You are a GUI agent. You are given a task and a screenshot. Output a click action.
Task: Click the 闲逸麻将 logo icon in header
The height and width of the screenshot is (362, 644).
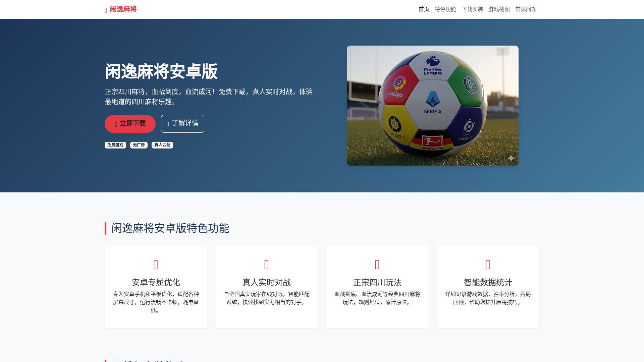[x=106, y=10]
